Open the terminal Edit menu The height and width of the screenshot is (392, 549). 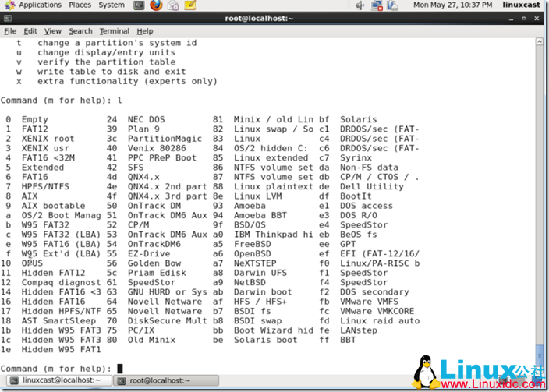[30, 31]
